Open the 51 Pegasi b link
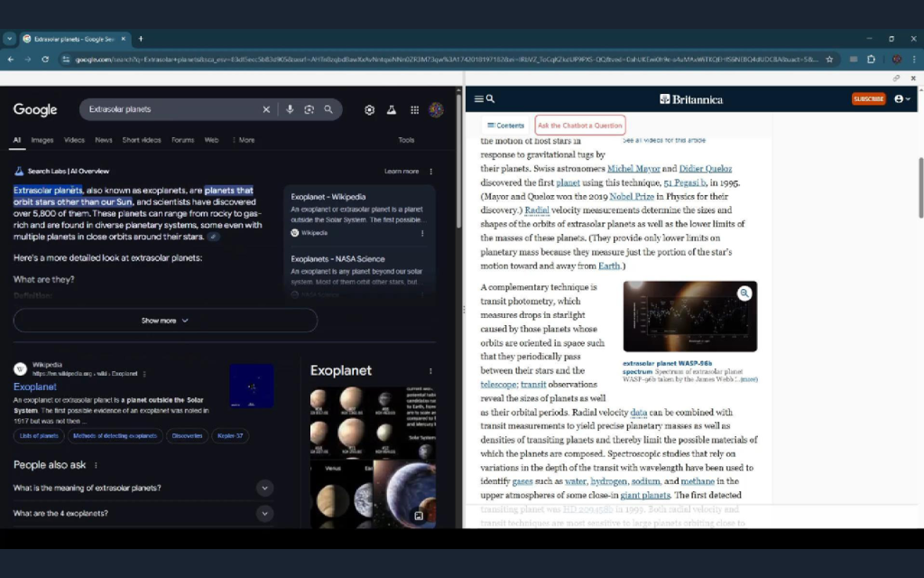 682,182
